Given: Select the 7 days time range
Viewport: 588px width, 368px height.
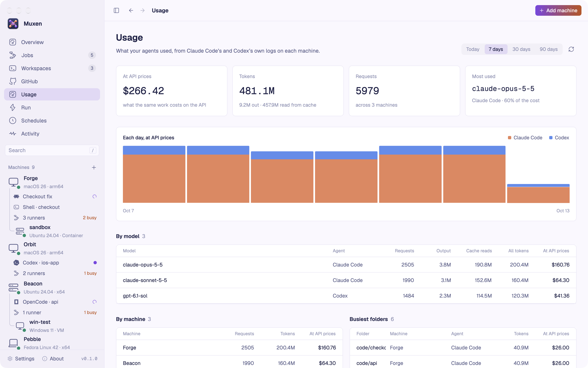Looking at the screenshot, I should tap(496, 49).
